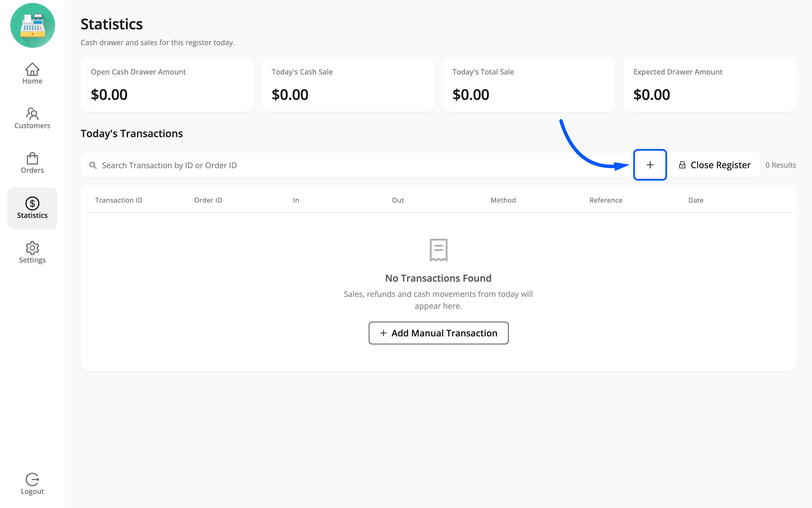This screenshot has height=508, width=812.
Task: Click the magnifier icon in search bar
Action: click(93, 165)
